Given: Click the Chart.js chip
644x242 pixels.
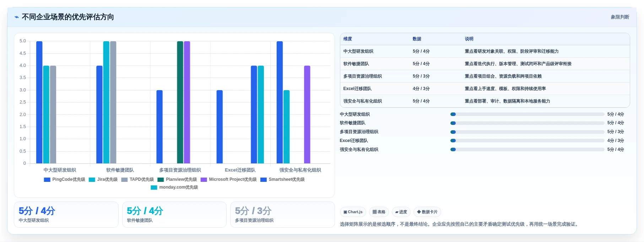Looking at the screenshot, I should pos(353,212).
